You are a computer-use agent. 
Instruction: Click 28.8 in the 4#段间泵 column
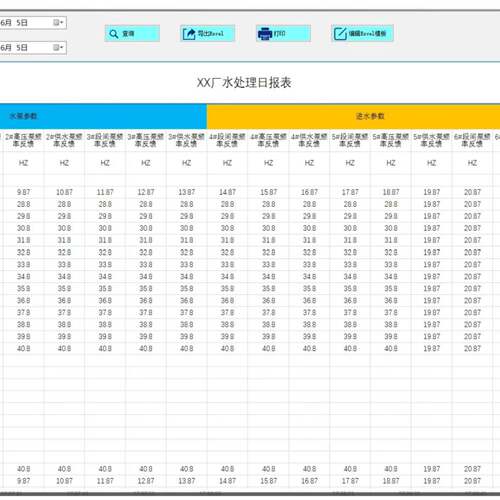227,204
